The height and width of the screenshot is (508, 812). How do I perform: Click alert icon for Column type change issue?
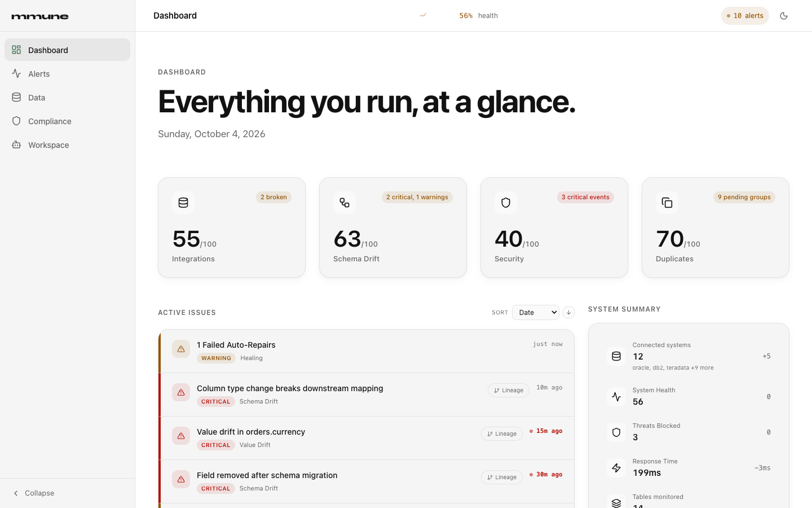[181, 392]
